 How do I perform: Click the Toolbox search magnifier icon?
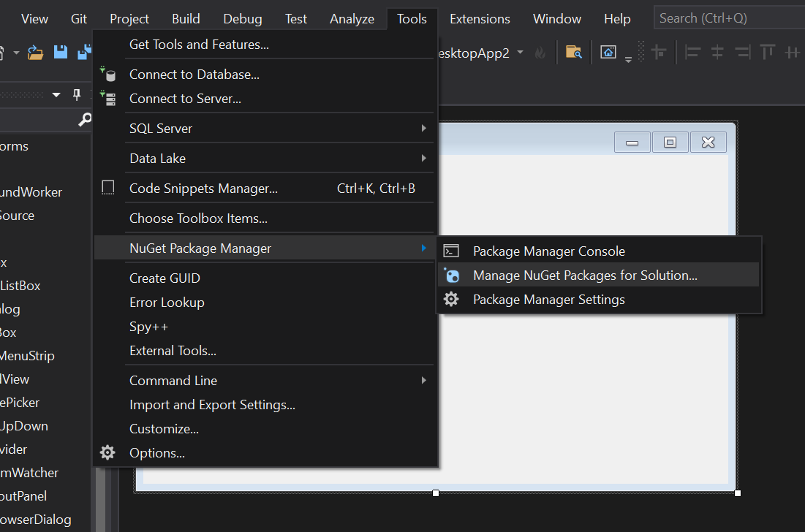click(85, 120)
